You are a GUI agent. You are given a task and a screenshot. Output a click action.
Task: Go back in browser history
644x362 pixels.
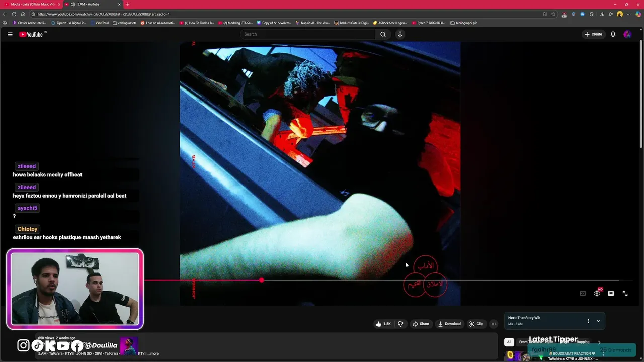coord(5,14)
